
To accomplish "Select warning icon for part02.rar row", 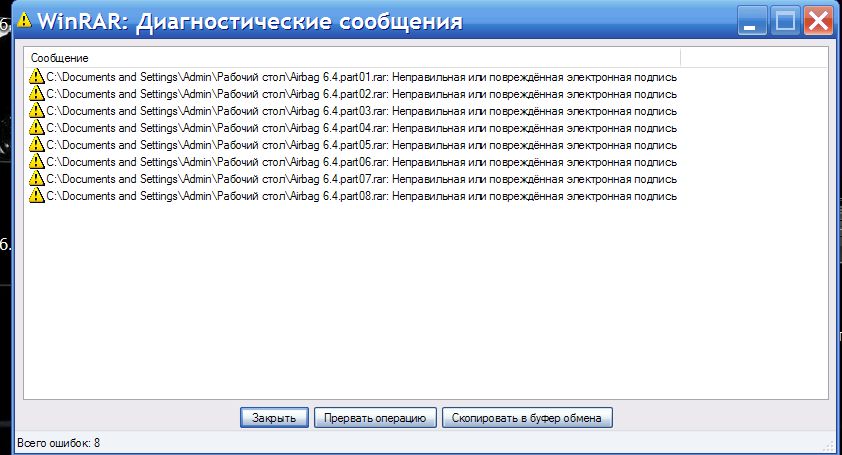I will click(37, 93).
